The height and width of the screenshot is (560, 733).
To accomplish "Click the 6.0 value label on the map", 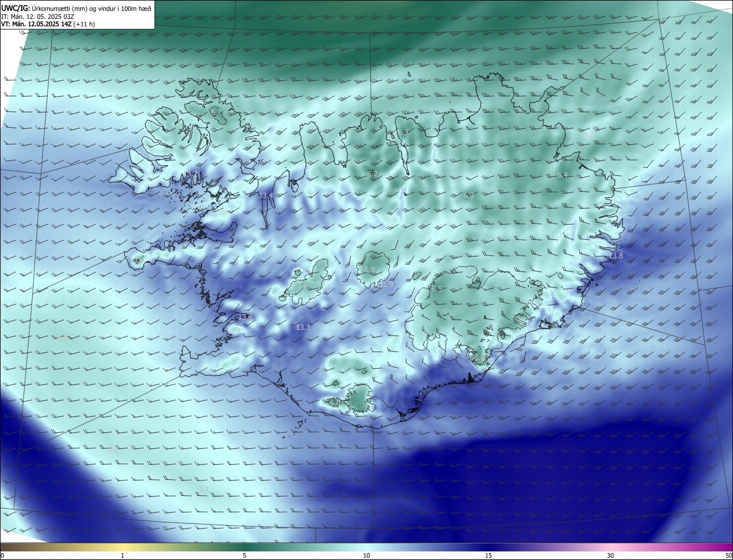I will coord(335,403).
